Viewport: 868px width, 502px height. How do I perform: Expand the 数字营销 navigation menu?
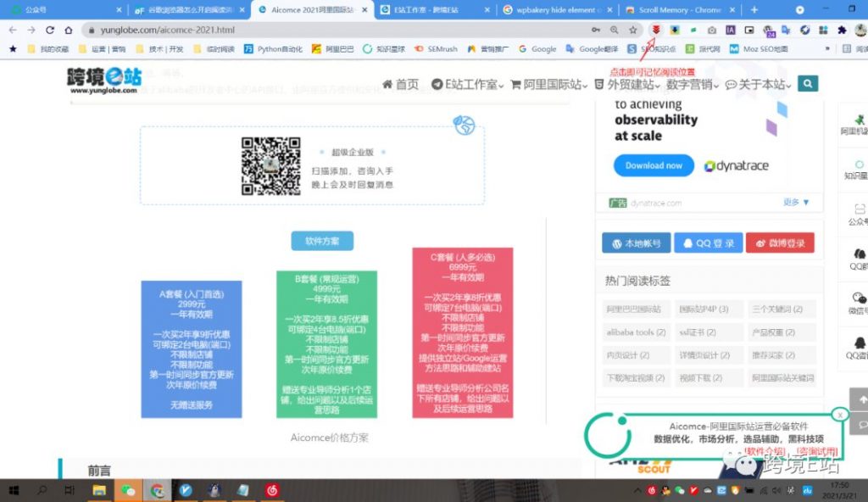[692, 84]
